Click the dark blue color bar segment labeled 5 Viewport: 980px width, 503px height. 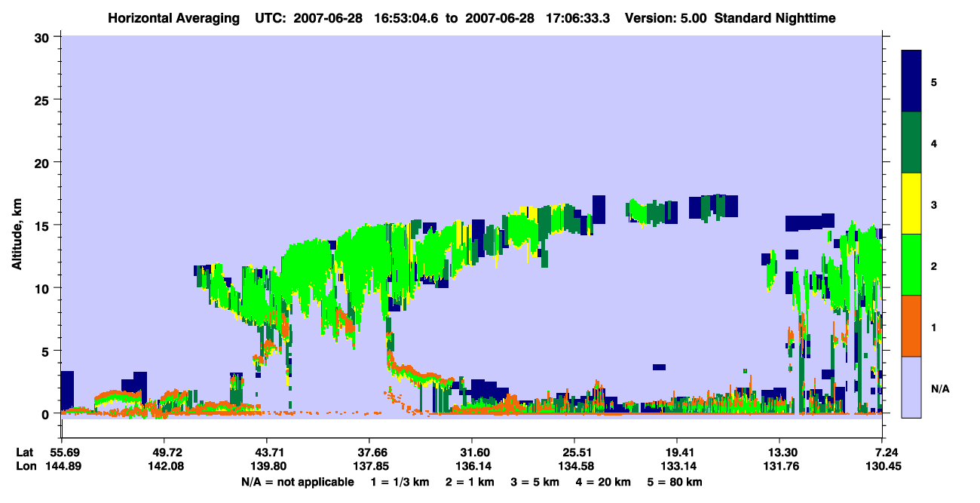tap(911, 81)
